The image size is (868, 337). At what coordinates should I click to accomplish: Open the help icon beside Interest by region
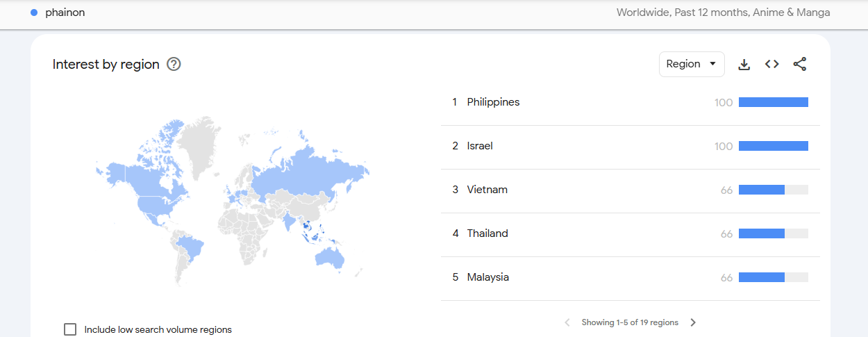[x=174, y=65]
